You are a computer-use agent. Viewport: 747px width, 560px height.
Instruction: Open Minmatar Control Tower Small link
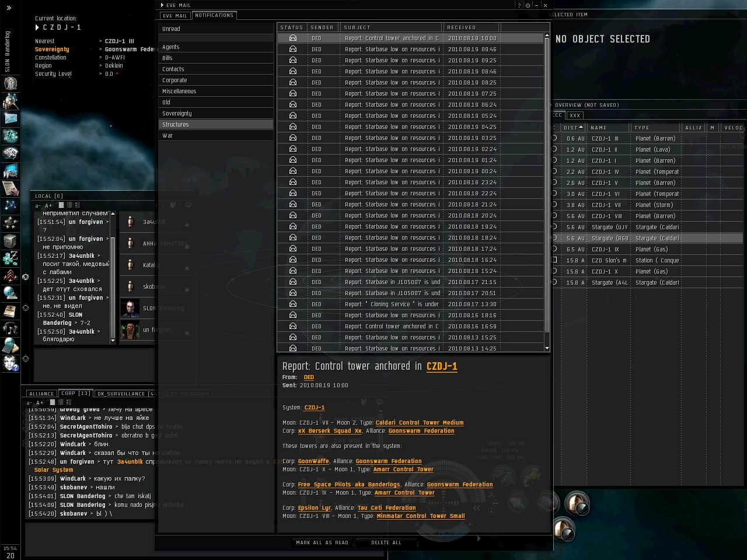(x=421, y=516)
